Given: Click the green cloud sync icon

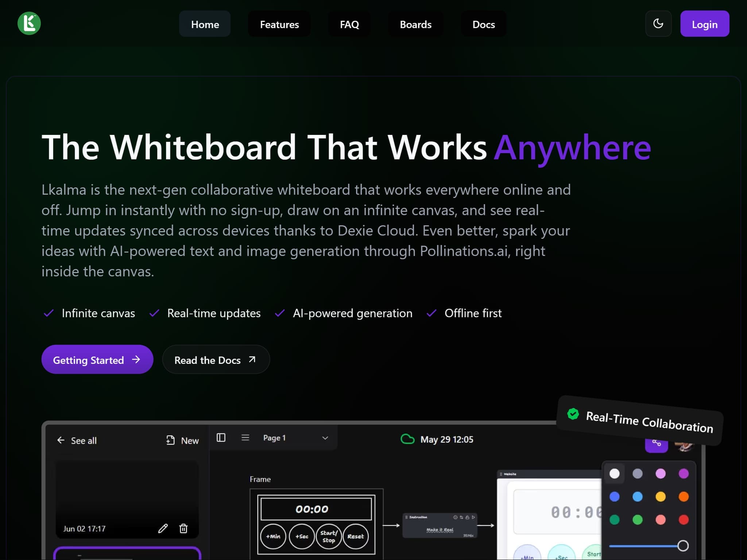Looking at the screenshot, I should (407, 439).
